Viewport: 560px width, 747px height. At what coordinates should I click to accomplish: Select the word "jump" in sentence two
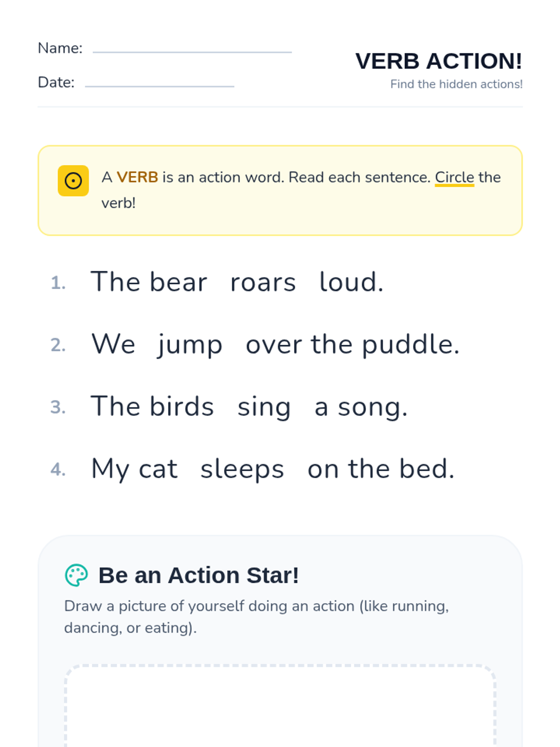(x=190, y=345)
